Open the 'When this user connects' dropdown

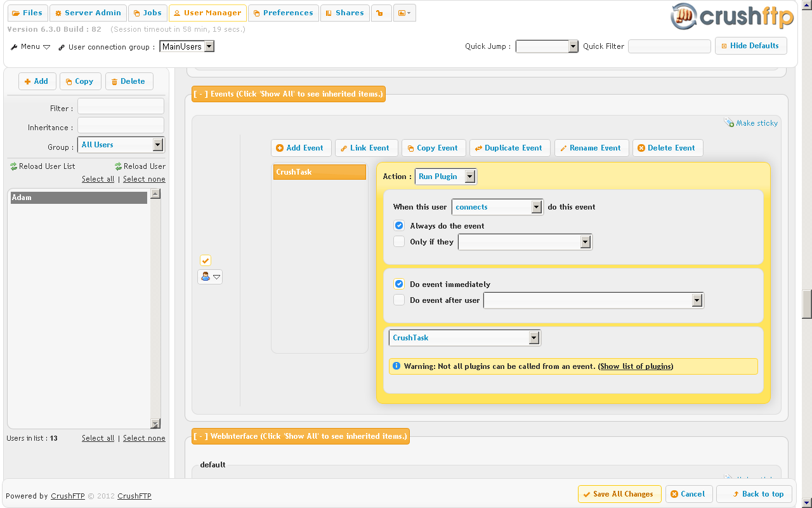click(497, 207)
